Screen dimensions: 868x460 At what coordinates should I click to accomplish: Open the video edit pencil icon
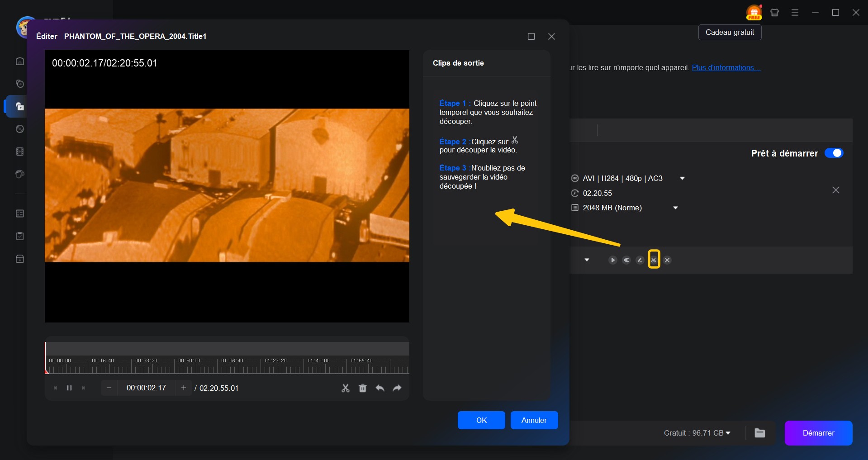[x=640, y=260]
